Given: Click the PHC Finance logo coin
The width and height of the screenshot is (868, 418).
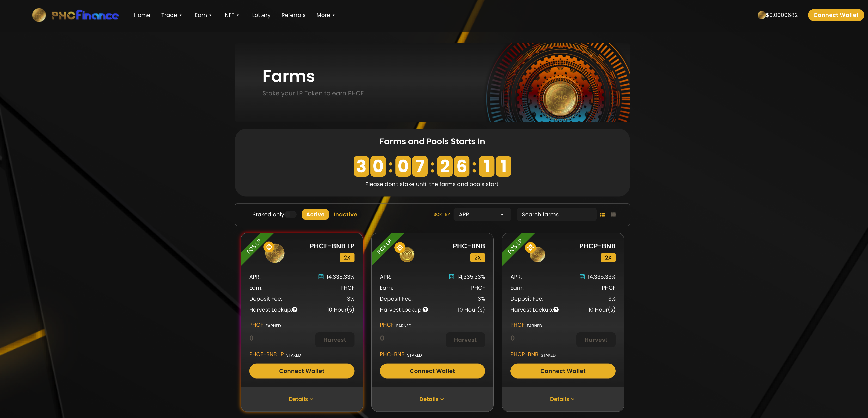Looking at the screenshot, I should (x=39, y=15).
